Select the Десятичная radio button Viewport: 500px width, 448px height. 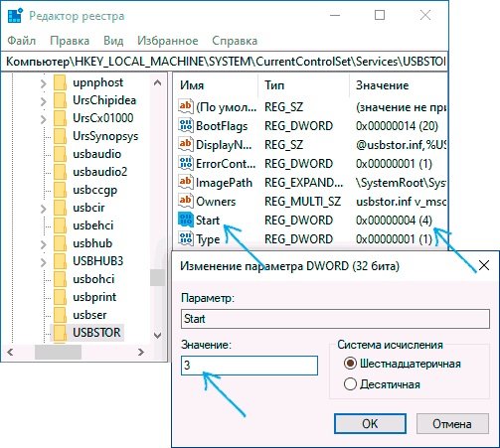(x=350, y=384)
